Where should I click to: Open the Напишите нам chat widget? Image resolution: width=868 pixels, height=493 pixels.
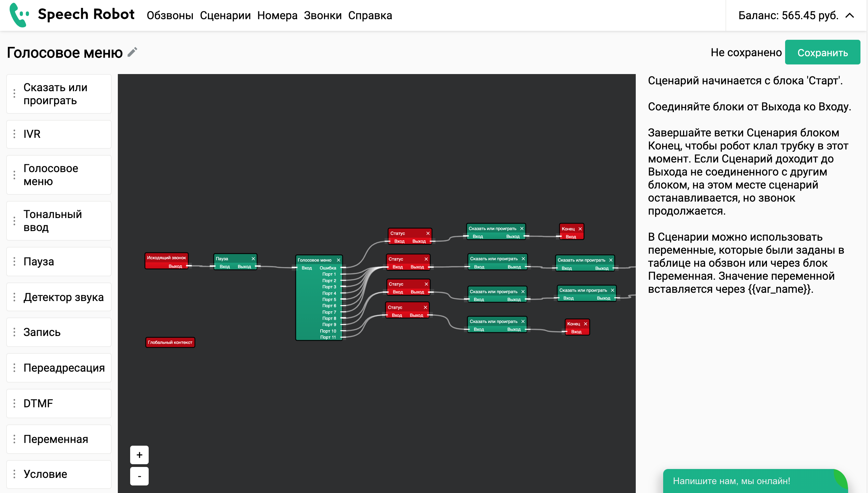click(x=755, y=481)
